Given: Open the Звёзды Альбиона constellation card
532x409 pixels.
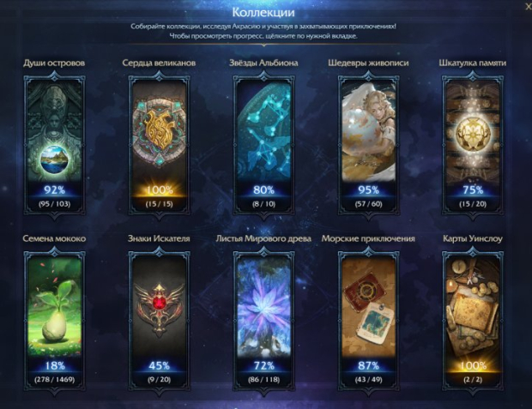Looking at the screenshot, I should [x=263, y=146].
